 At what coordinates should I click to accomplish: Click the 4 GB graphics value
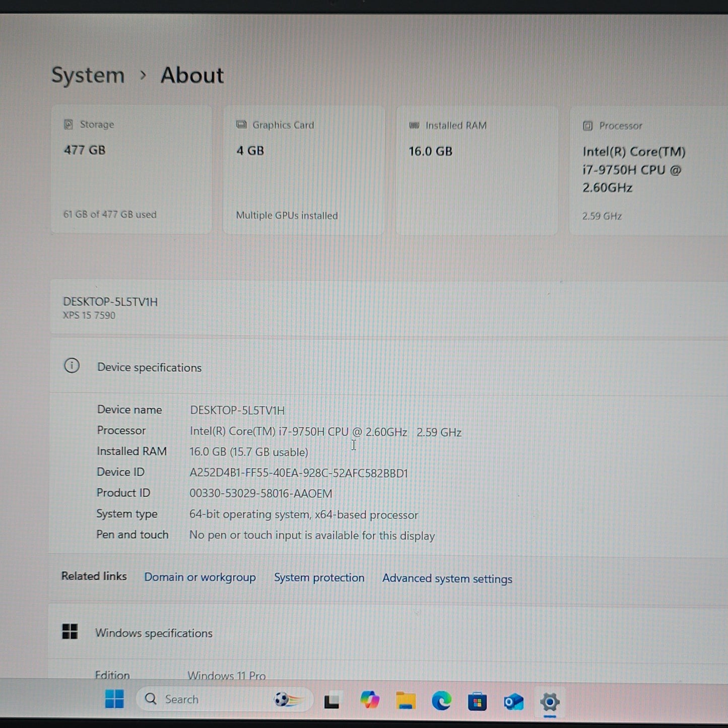click(250, 151)
